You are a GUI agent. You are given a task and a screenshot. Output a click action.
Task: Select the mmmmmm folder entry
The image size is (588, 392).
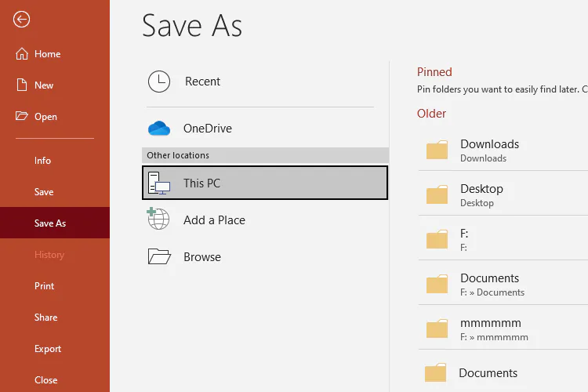[490, 328]
